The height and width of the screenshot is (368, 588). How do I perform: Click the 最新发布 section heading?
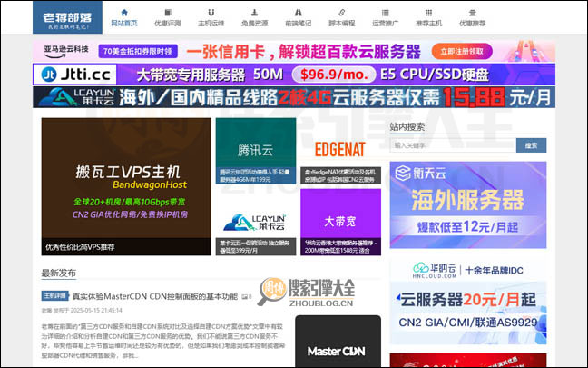59,273
